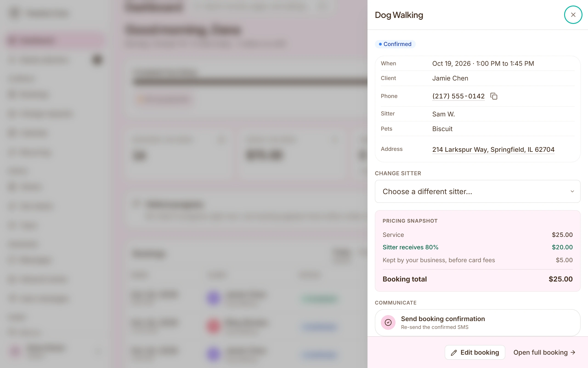Send booking confirmation SMS
This screenshot has height=368, width=588.
click(x=478, y=322)
